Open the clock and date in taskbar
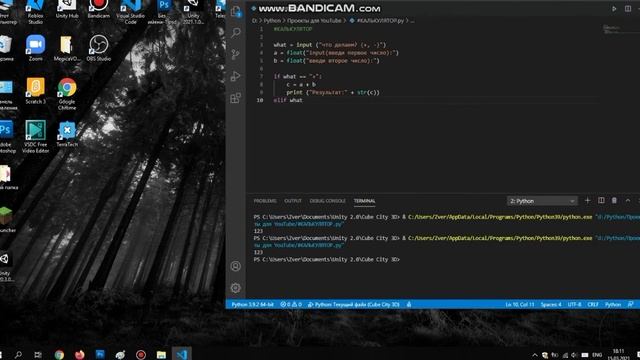640x360 pixels. tap(618, 354)
